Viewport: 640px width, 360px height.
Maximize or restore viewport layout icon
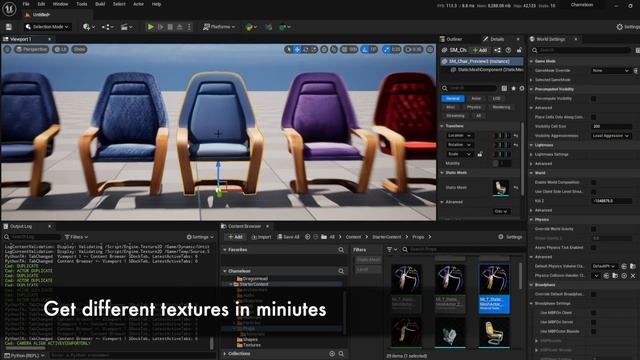430,49
